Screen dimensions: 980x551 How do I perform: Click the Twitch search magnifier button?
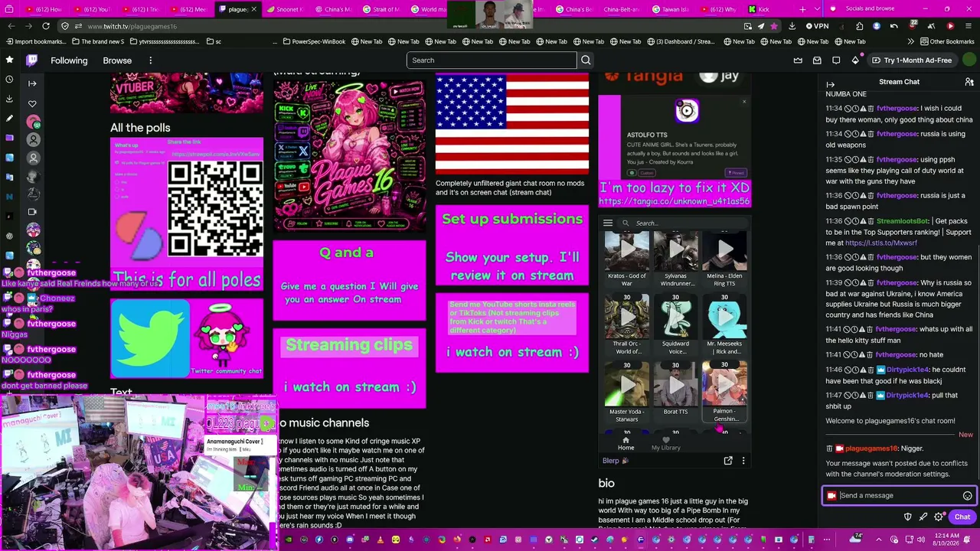pyautogui.click(x=586, y=60)
